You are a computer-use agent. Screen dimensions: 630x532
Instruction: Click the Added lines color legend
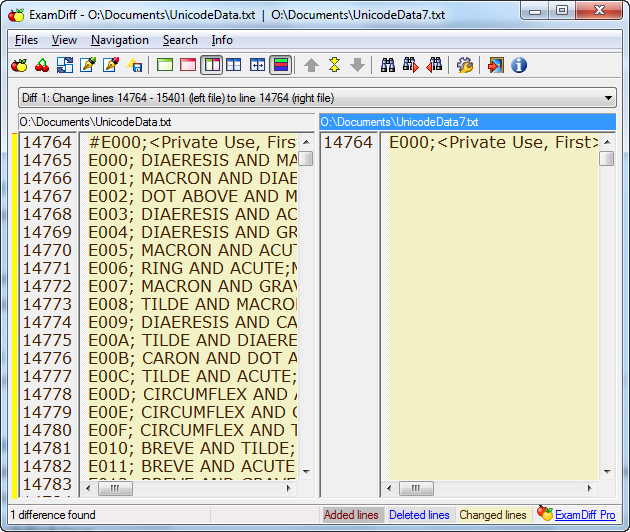[x=351, y=515]
